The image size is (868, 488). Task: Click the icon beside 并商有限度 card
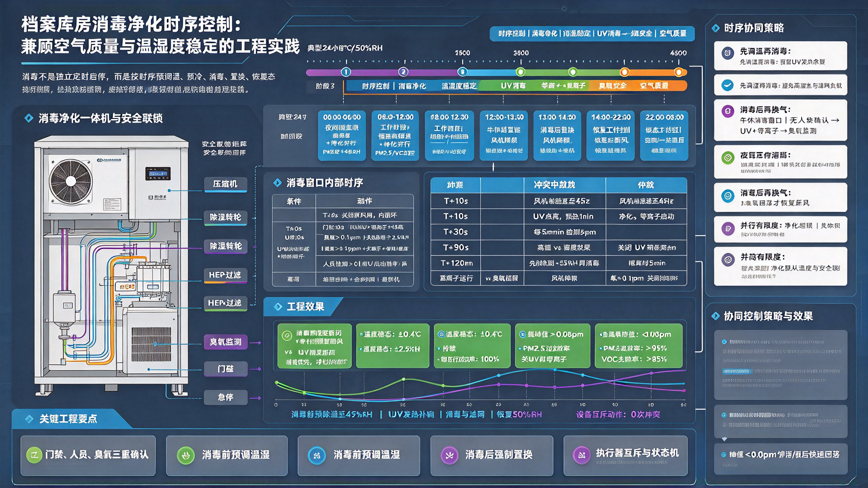[728, 260]
